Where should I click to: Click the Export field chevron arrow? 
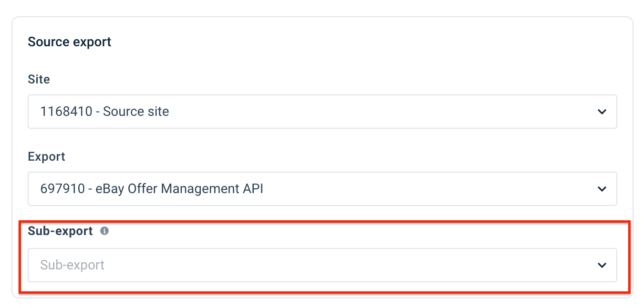click(602, 189)
